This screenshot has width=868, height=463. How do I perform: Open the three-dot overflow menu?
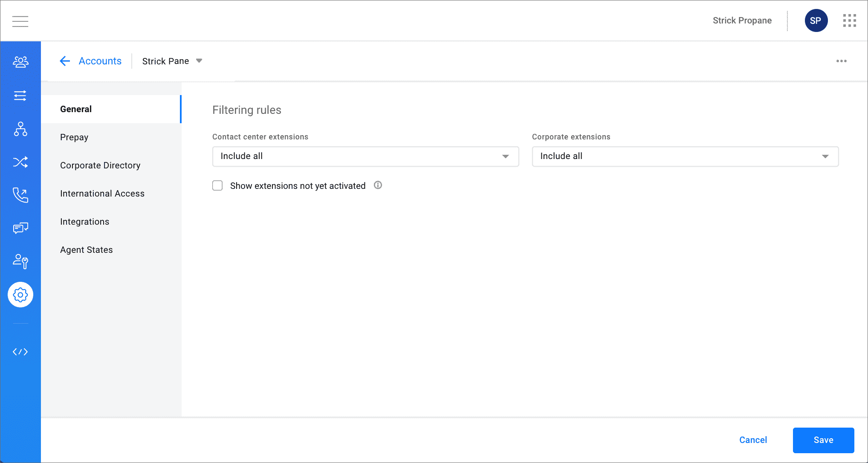841,61
